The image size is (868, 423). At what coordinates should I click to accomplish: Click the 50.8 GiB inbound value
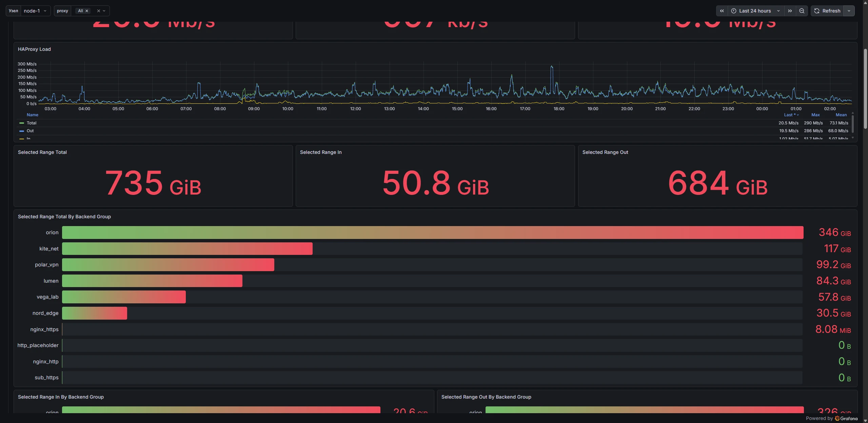coord(436,183)
